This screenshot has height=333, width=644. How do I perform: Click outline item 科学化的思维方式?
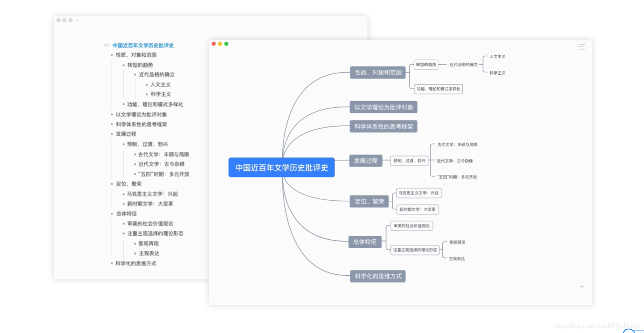click(136, 263)
